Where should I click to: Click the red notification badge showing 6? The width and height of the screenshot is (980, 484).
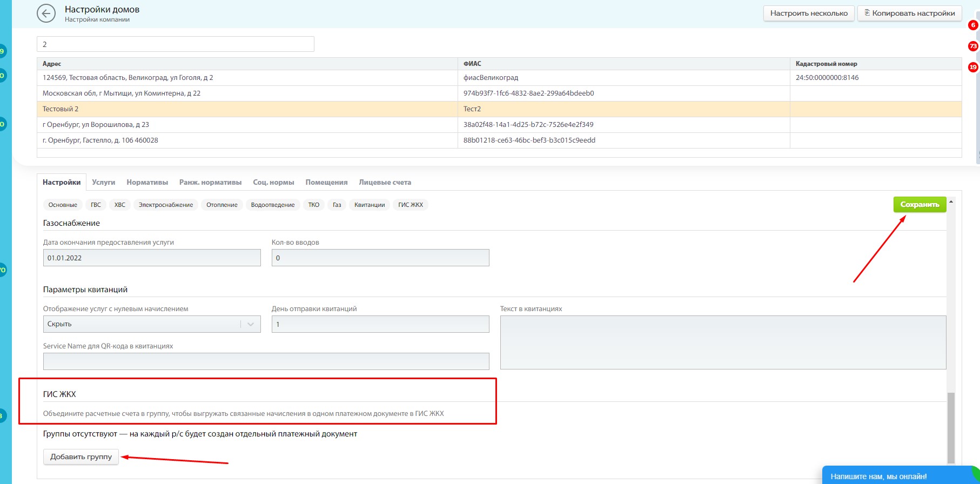(x=973, y=25)
